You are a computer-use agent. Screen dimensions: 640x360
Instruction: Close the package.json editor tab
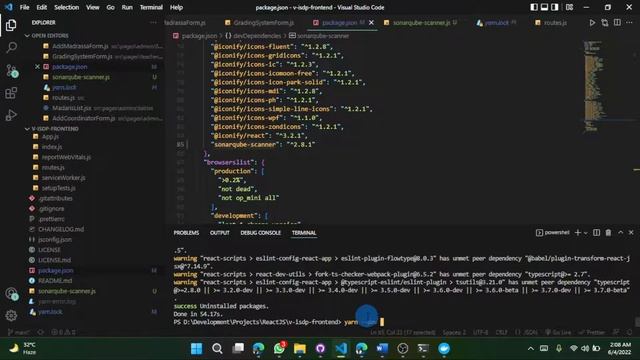371,23
